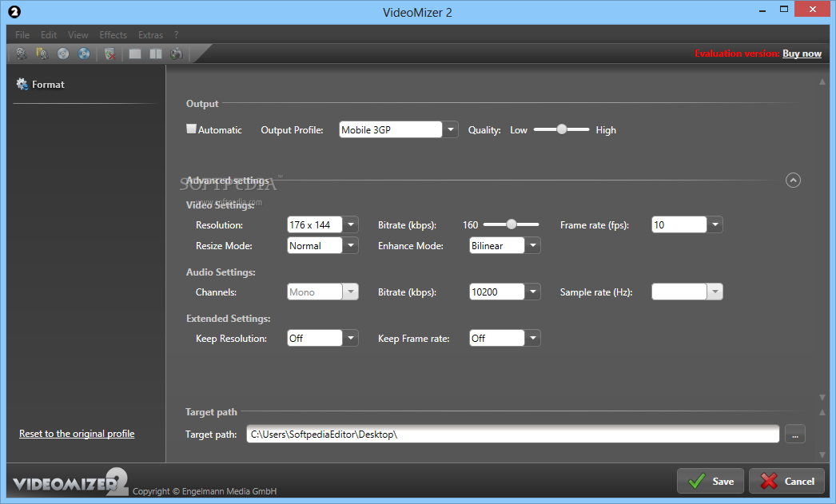Open the Enhance Mode dropdown

click(532, 245)
